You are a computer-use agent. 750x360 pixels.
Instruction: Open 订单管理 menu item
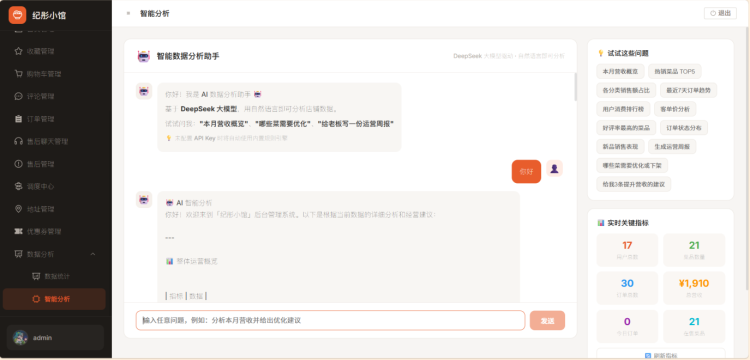[55, 119]
